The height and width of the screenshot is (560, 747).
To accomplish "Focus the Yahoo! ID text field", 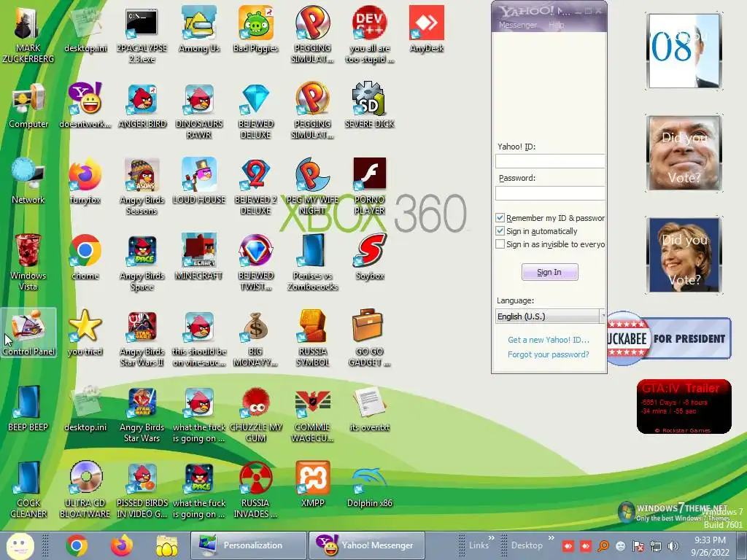I will [x=550, y=161].
